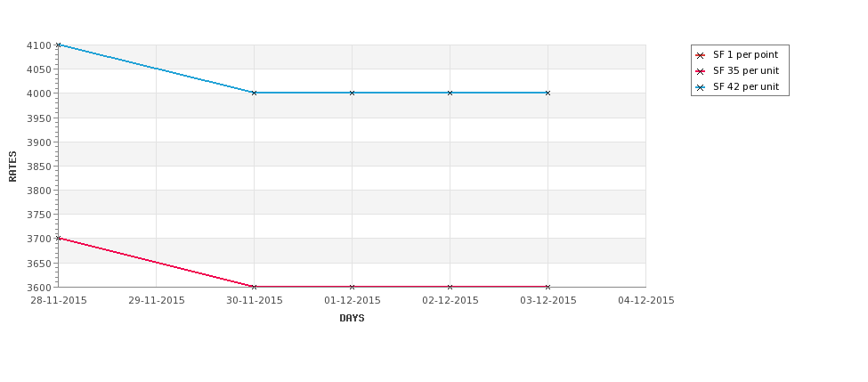Click the SF 42 per unit legend marker
The height and width of the screenshot is (382, 868).
coord(700,87)
